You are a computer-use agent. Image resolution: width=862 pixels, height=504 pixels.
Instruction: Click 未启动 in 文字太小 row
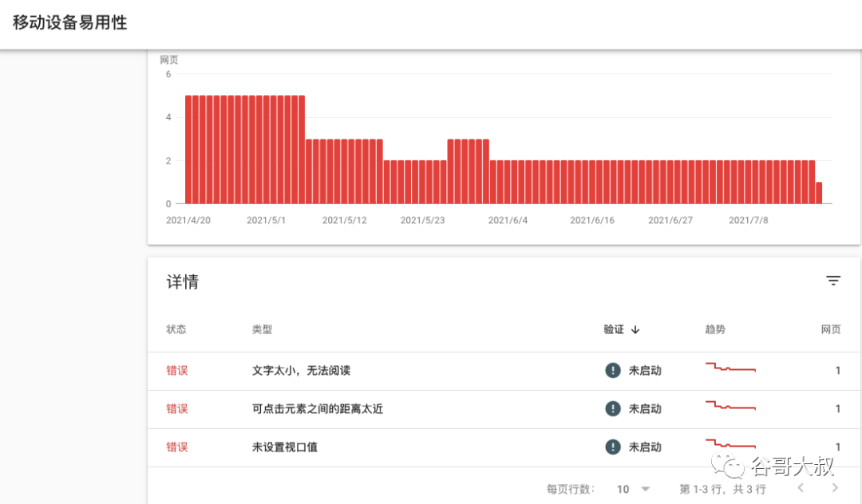(x=645, y=371)
